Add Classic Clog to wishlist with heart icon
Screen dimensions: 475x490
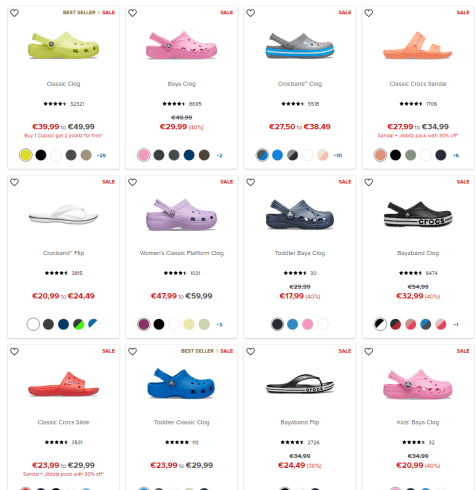tap(14, 13)
